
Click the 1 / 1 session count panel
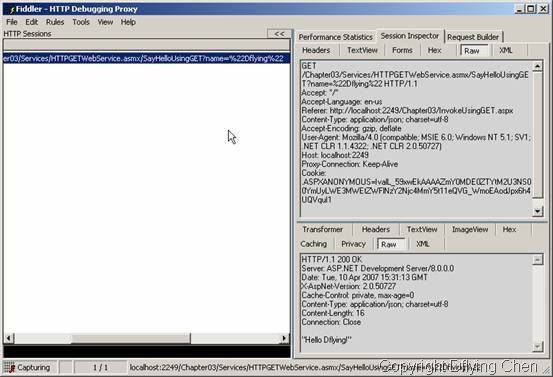pyautogui.click(x=100, y=367)
